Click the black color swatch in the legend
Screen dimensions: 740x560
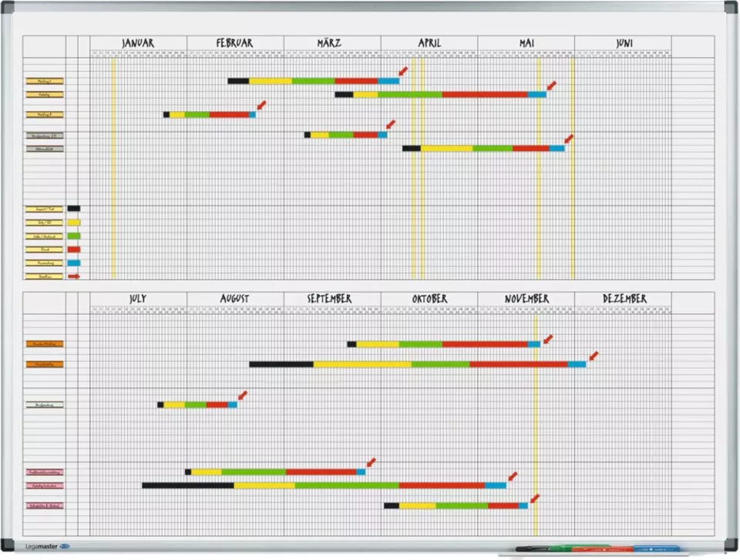coord(74,208)
